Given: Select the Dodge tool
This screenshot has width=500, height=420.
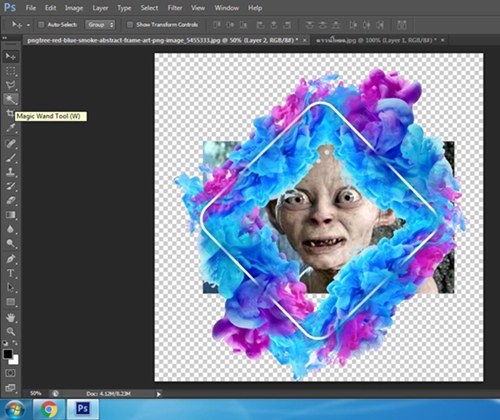Looking at the screenshot, I should tap(10, 244).
